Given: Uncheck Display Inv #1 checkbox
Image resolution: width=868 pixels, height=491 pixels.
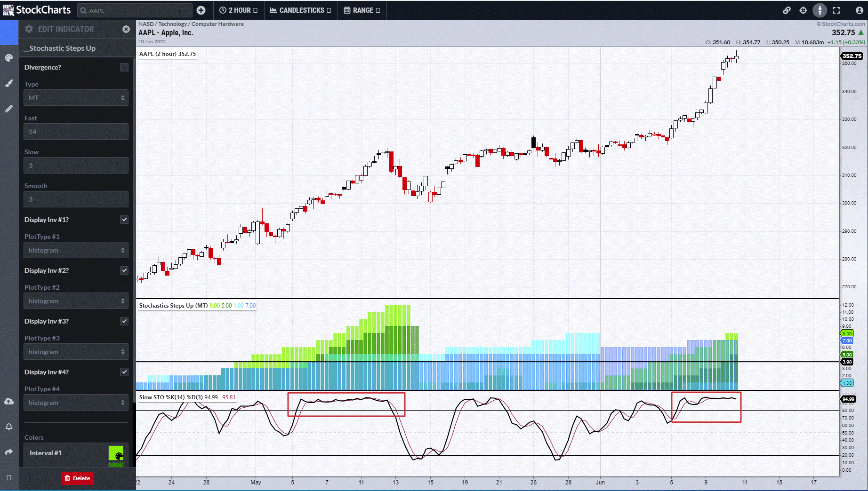Looking at the screenshot, I should tap(124, 220).
